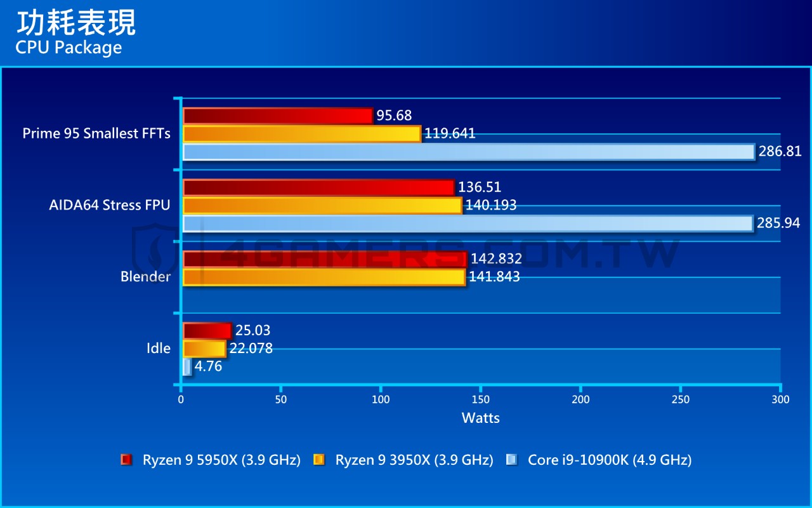Click the data value 286.81

(x=780, y=152)
